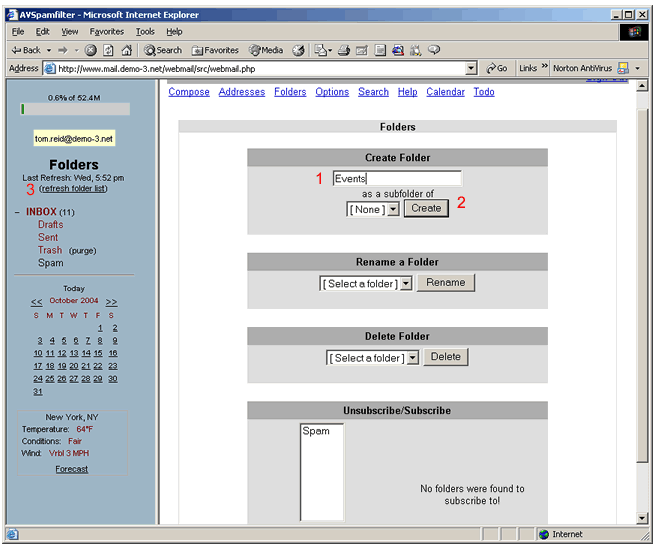Click the Print toolbar icon

tap(343, 50)
